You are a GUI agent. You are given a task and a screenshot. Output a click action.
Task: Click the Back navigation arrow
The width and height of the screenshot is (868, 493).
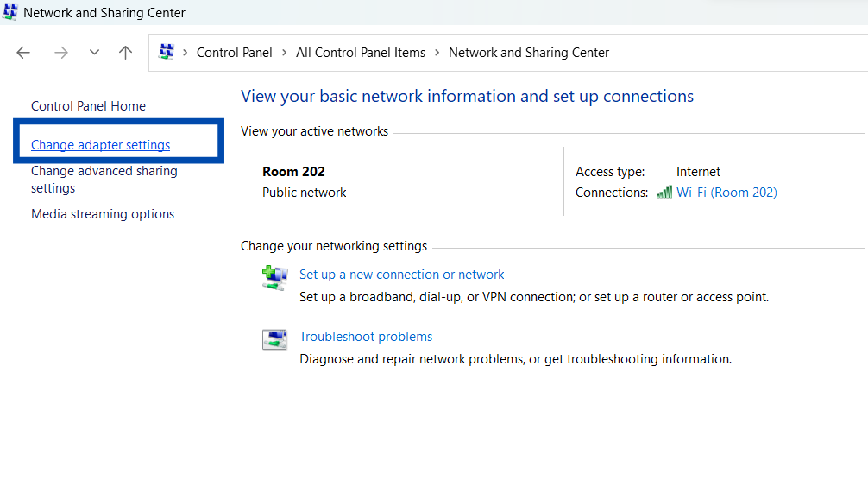(23, 53)
